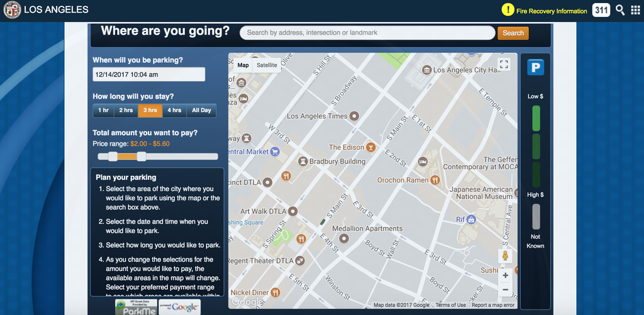Click the Google logo on the map
The image size is (644, 315).
click(247, 302)
